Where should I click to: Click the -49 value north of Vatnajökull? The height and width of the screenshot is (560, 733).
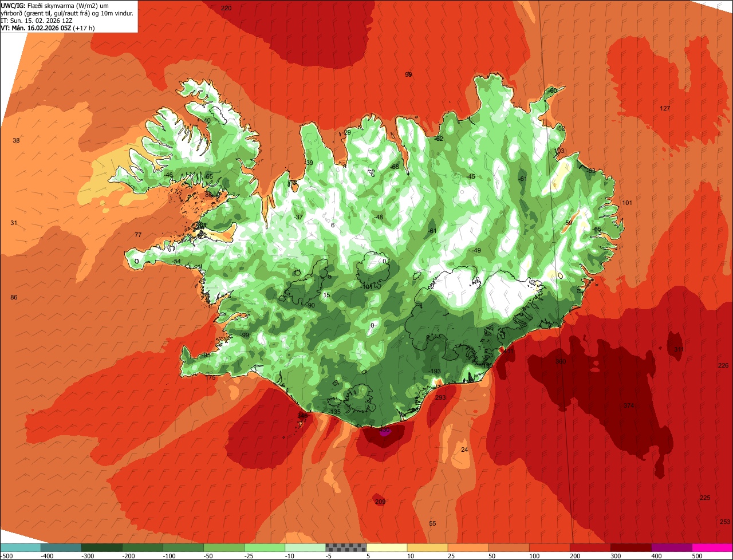[x=476, y=251]
